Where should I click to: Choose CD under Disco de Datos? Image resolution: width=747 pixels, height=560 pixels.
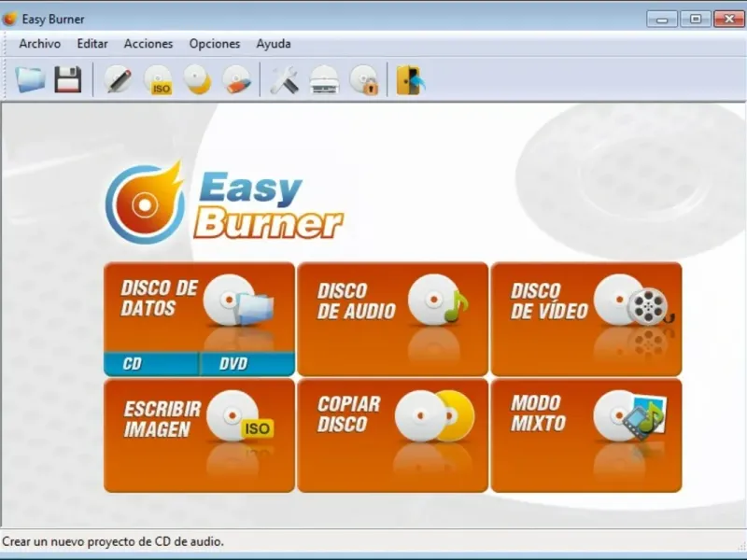(x=151, y=364)
